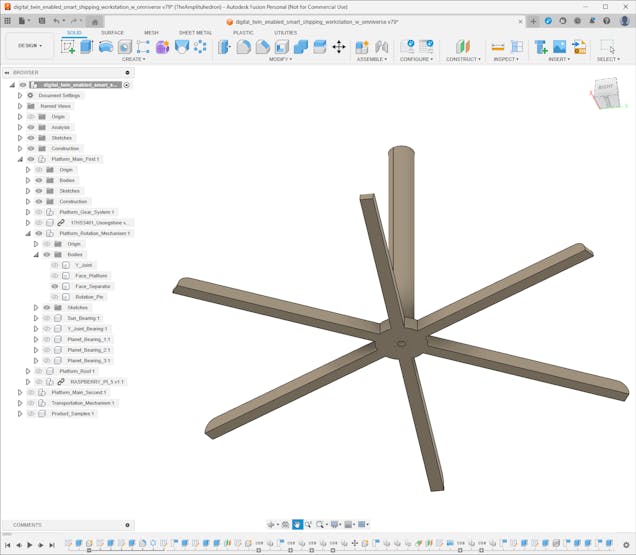The height and width of the screenshot is (555, 636).
Task: Hide the Sun_Bearing:1 component
Action: click(46, 318)
